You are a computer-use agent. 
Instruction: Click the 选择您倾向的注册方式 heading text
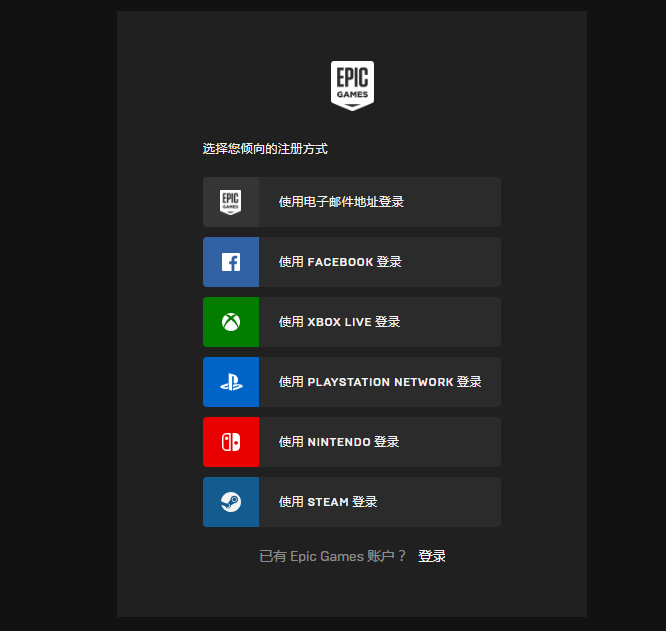265,149
